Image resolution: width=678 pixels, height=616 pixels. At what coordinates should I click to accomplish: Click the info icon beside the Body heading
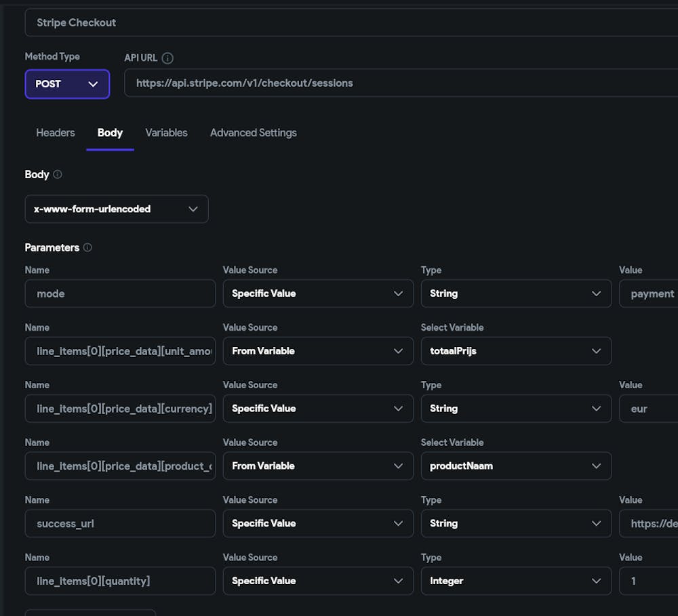pos(58,174)
